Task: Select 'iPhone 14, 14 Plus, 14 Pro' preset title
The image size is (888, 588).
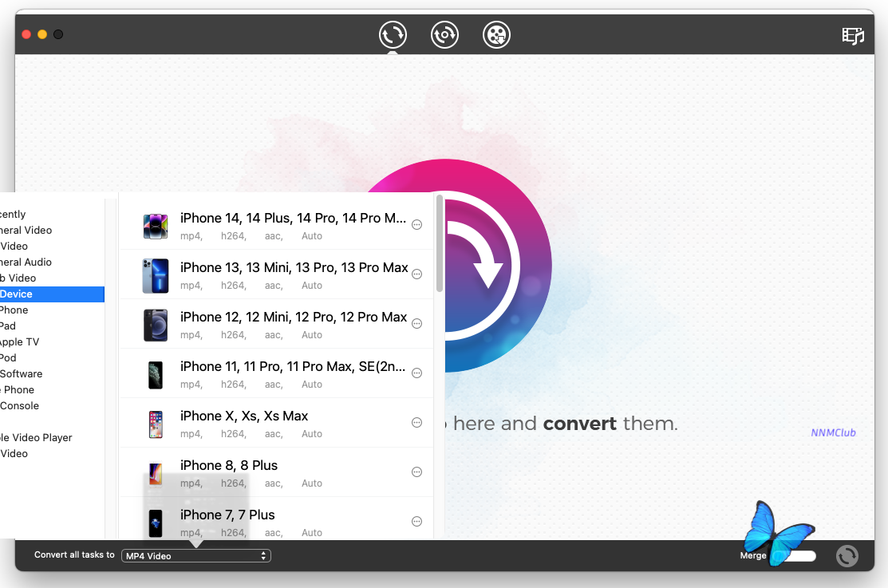Action: tap(293, 218)
